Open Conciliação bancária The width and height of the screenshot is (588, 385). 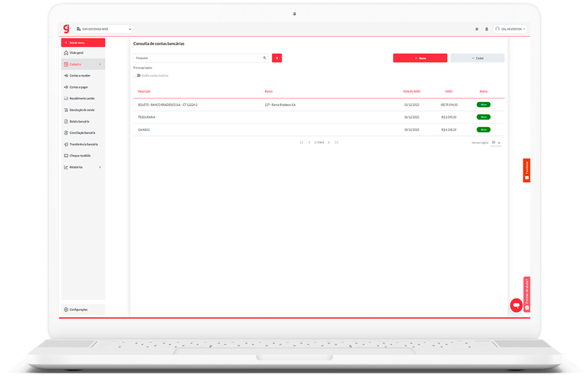[x=83, y=133]
